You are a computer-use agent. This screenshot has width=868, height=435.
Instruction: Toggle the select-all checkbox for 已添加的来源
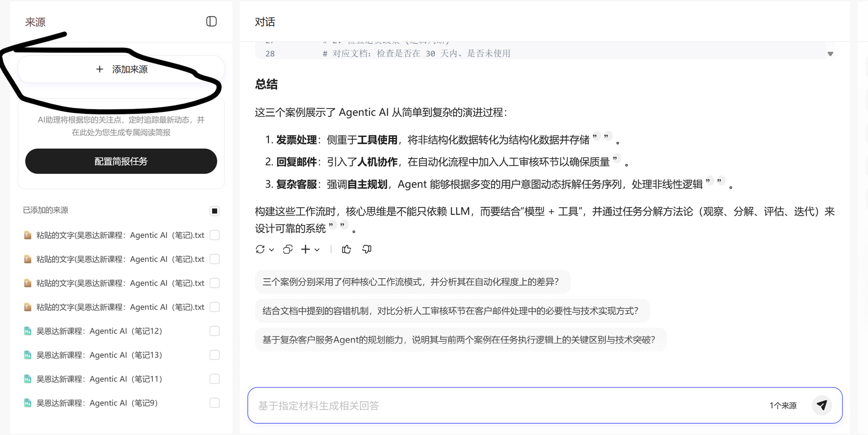click(215, 211)
